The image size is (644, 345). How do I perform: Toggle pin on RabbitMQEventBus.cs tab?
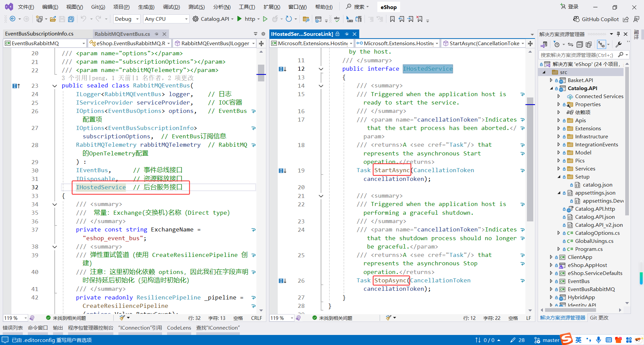[x=156, y=34]
